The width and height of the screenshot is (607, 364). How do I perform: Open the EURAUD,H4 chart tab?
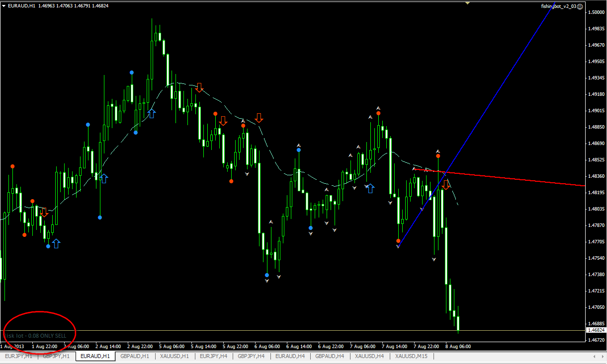[291, 356]
